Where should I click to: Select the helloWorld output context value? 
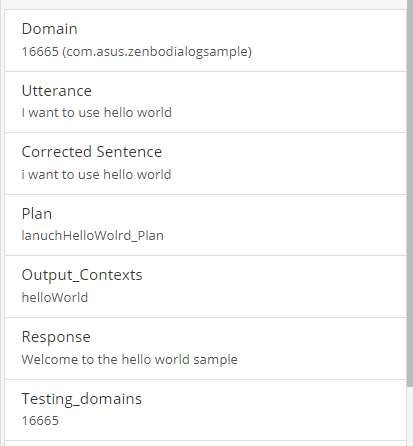click(x=55, y=297)
